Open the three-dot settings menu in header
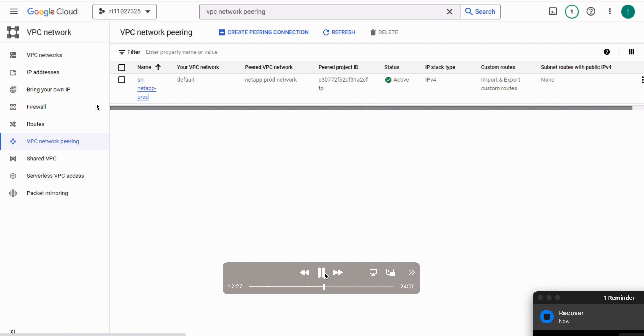The image size is (644, 336). click(x=610, y=11)
